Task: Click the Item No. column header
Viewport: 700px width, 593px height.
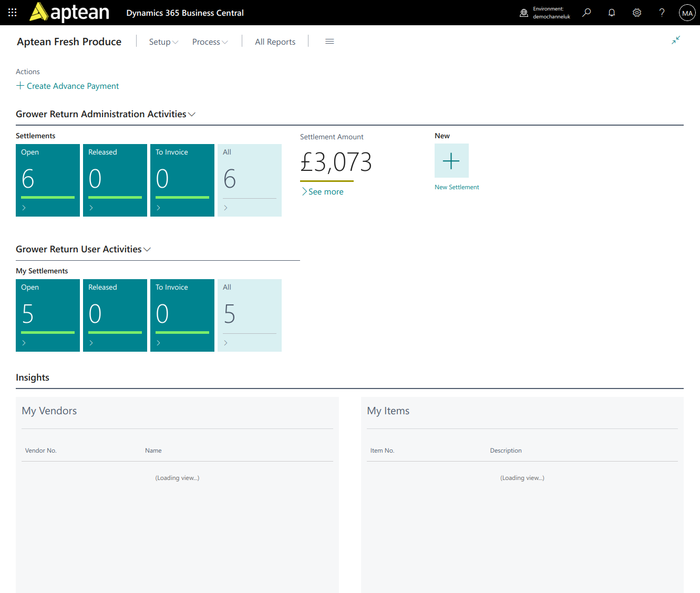Action: [x=382, y=451]
